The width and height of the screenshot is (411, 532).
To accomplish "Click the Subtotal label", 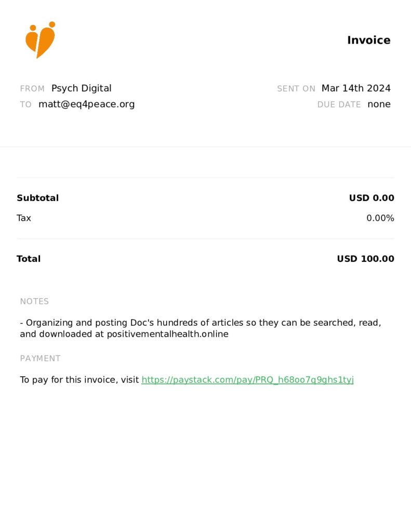I will (x=37, y=198).
